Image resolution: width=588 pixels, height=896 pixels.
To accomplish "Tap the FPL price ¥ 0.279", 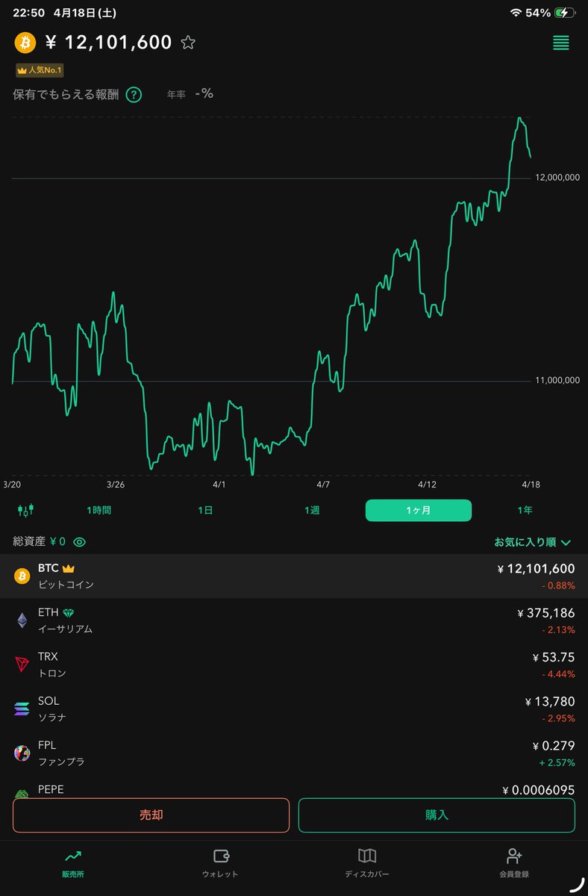I will point(554,746).
